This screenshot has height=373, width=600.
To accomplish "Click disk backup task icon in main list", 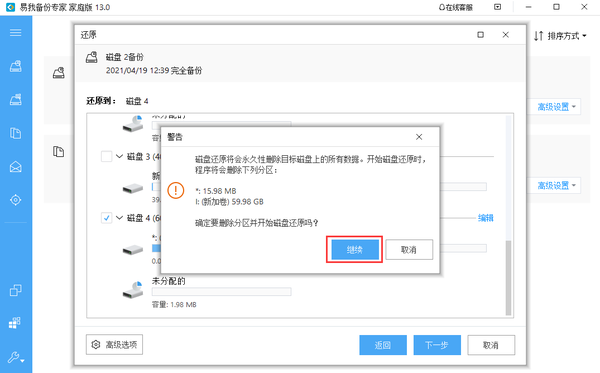I will (x=59, y=73).
